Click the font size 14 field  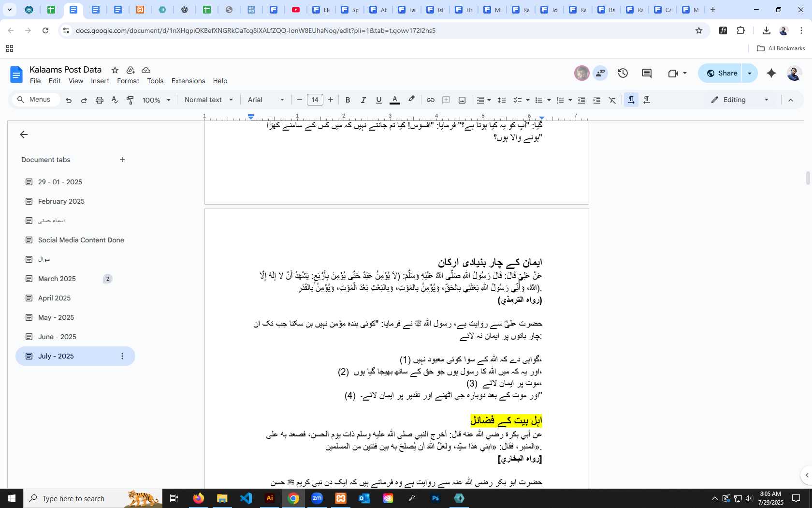[x=315, y=100]
